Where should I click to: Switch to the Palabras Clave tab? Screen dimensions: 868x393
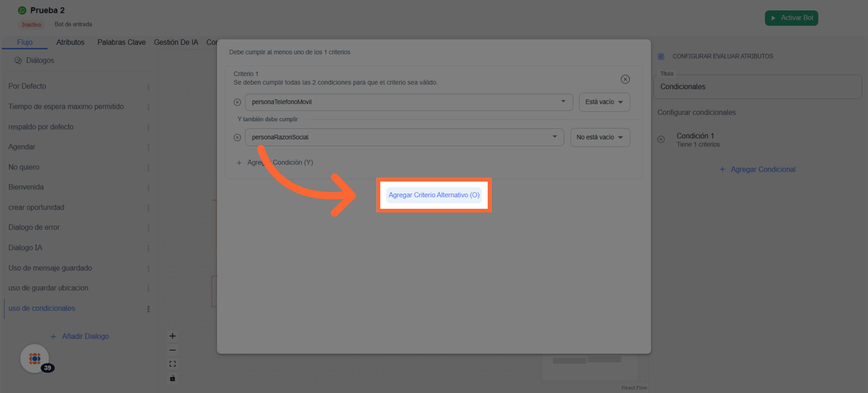pos(121,42)
